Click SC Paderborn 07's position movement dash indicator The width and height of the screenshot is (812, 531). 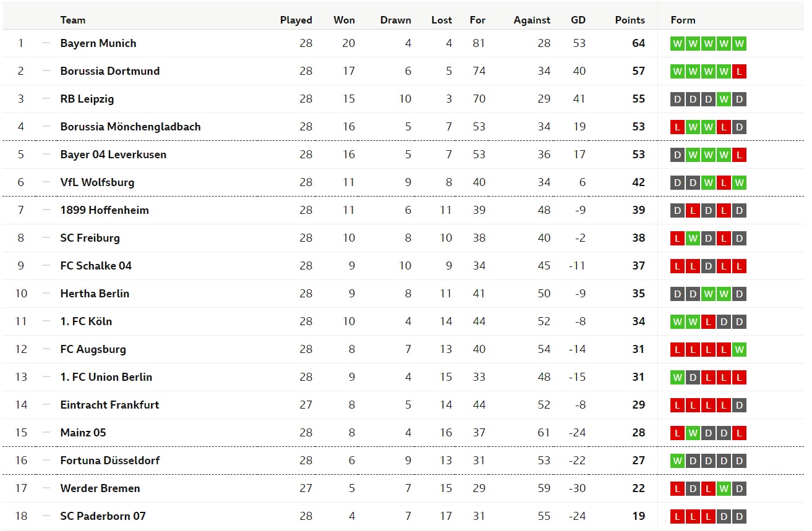click(46, 516)
